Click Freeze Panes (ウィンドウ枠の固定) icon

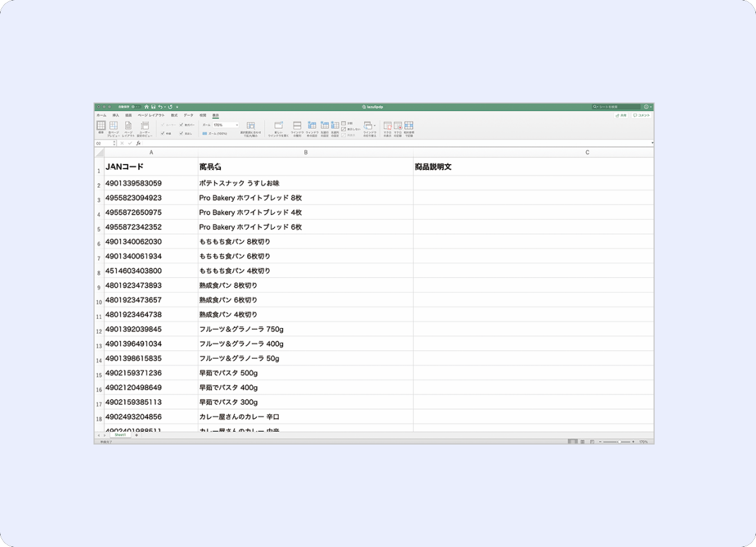pos(312,126)
